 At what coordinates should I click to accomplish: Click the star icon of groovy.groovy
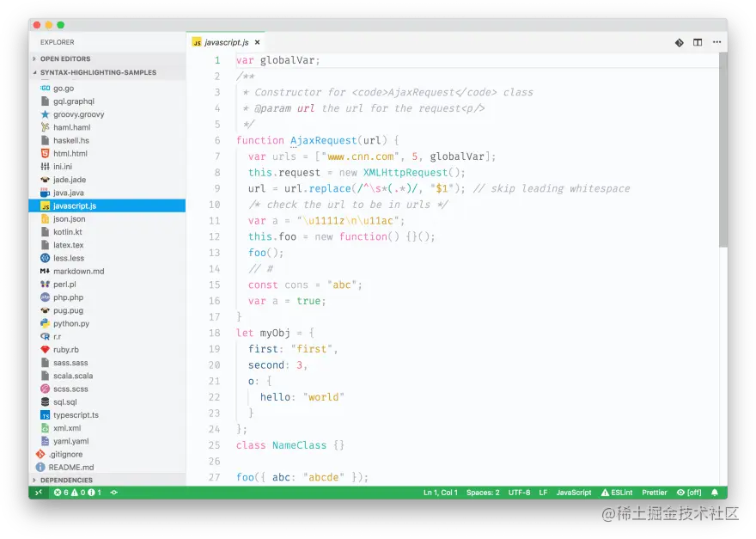click(x=45, y=114)
